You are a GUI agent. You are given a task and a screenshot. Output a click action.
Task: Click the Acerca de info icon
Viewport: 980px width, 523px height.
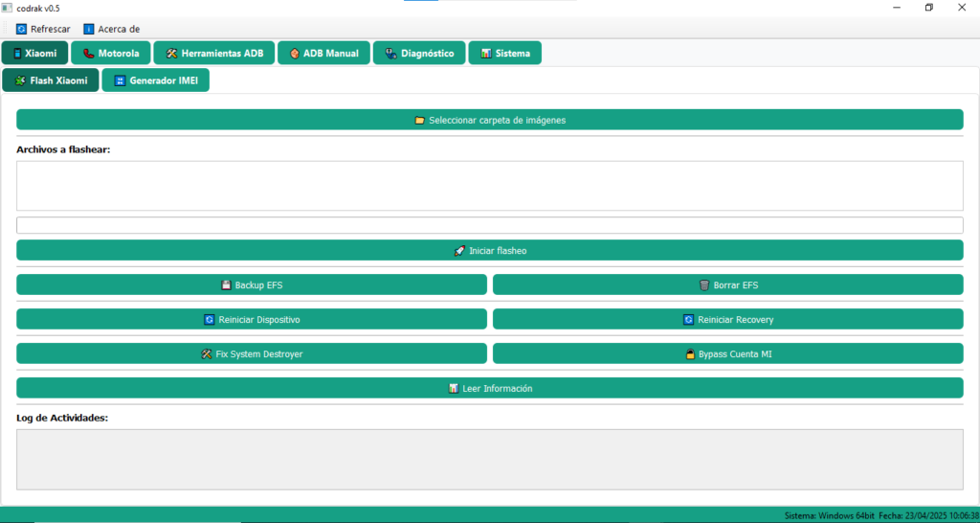(x=89, y=29)
